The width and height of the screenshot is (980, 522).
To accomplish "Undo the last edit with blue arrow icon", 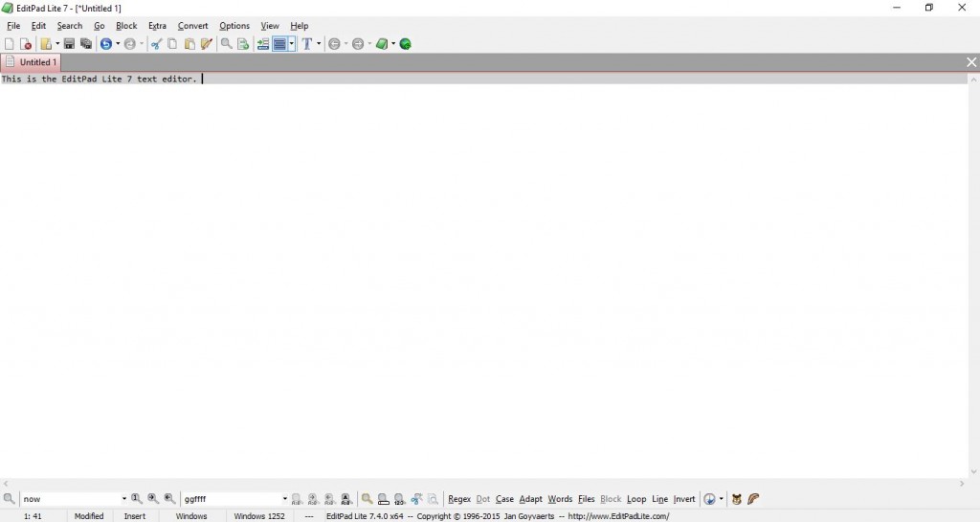I will [x=106, y=44].
